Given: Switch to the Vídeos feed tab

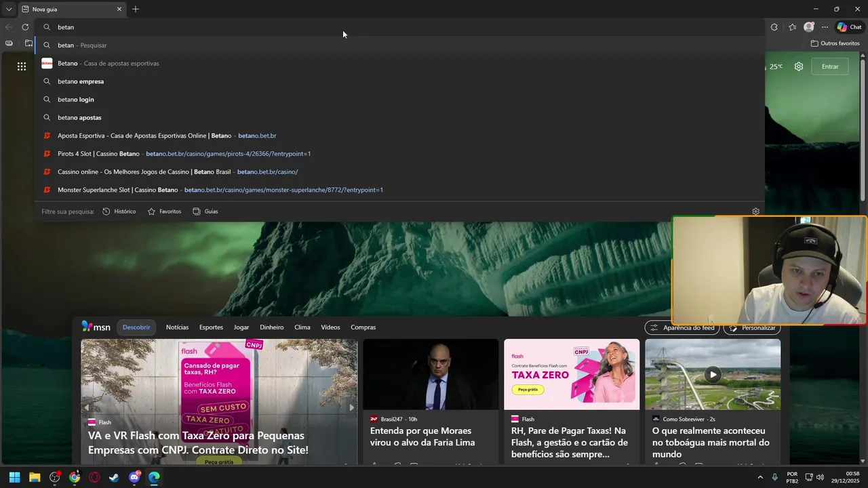Looking at the screenshot, I should (x=330, y=327).
